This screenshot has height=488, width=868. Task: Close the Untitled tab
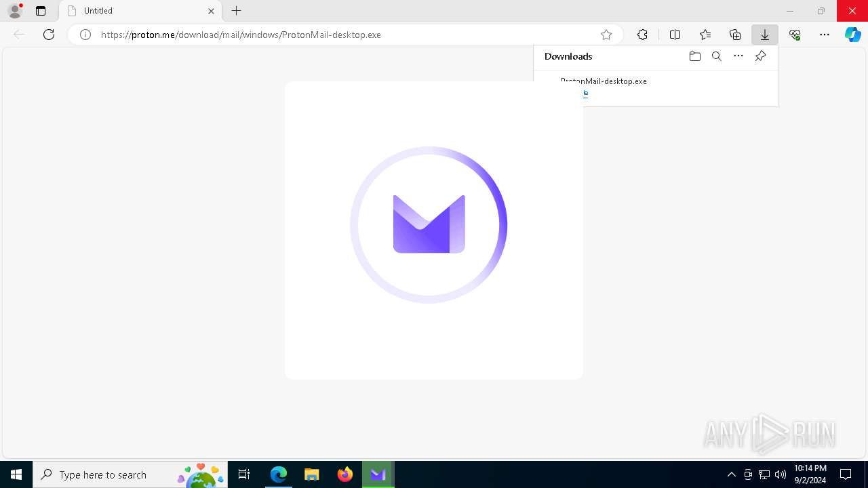(211, 11)
